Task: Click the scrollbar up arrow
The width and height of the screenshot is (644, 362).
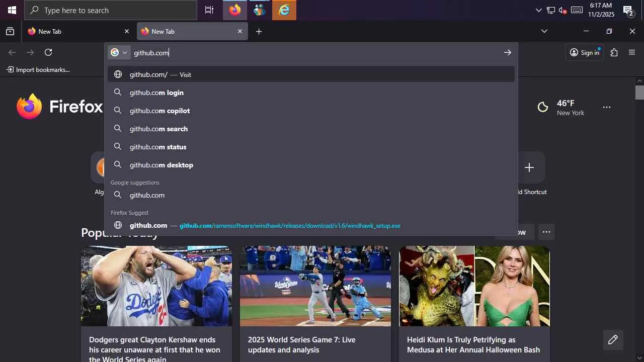Action: (x=639, y=81)
